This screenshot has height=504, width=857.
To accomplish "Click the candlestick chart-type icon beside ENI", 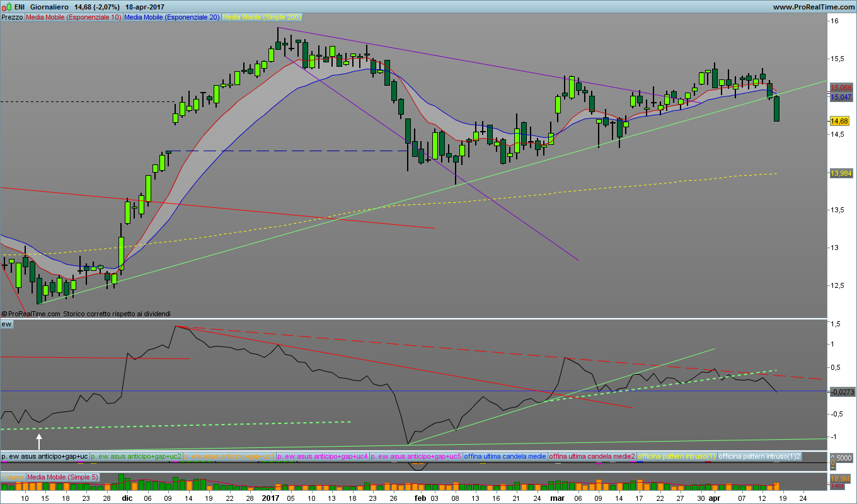I will pyautogui.click(x=6, y=6).
